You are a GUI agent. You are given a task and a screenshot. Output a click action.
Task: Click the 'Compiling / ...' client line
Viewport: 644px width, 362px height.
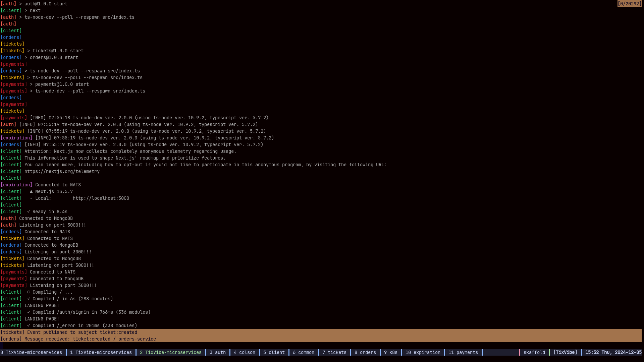37,292
